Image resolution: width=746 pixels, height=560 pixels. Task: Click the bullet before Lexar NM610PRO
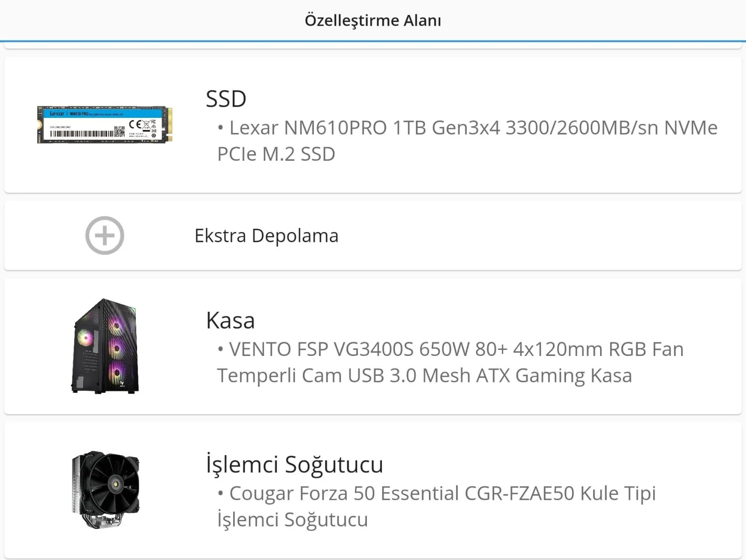coord(221,128)
